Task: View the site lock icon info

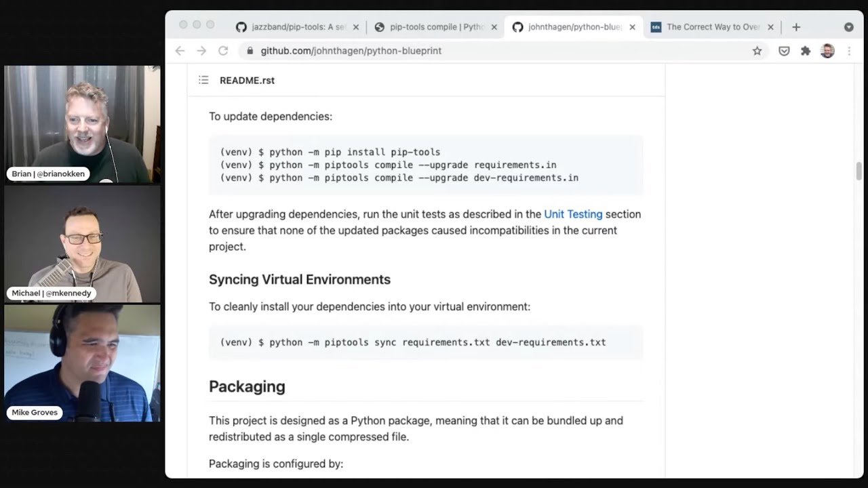Action: coord(250,51)
